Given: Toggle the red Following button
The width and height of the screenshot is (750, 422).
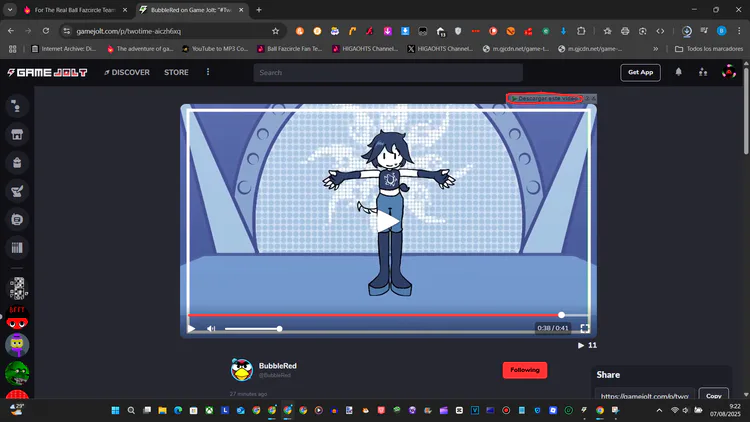Looking at the screenshot, I should point(525,370).
